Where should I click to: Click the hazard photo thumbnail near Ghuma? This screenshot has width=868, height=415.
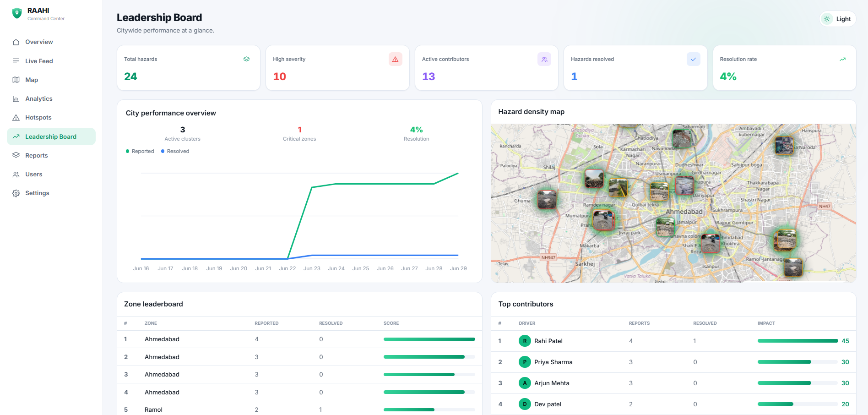click(547, 200)
